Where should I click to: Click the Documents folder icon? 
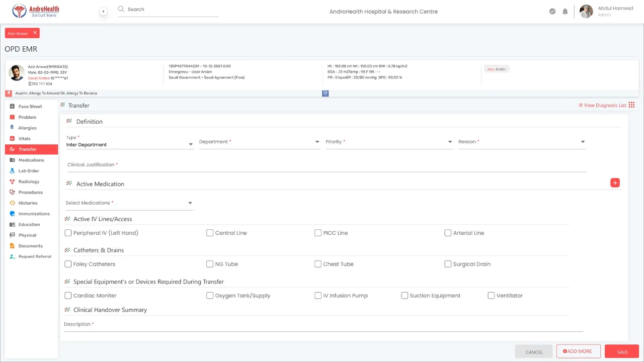tap(13, 246)
